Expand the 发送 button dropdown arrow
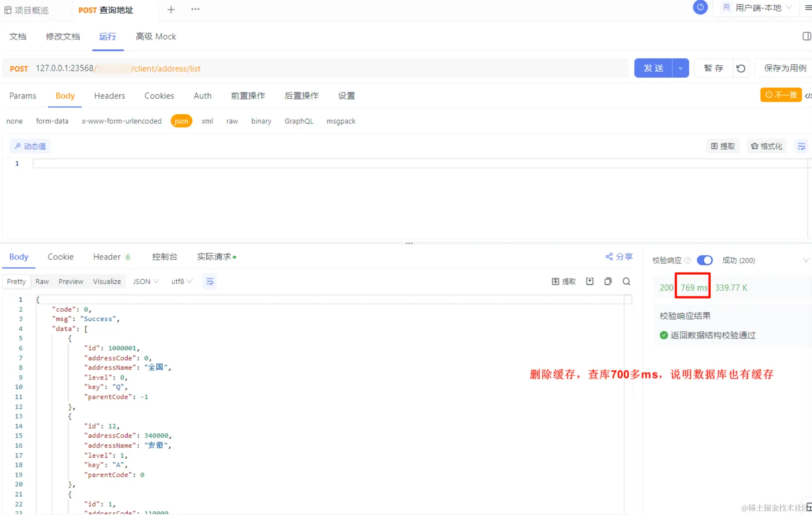The width and height of the screenshot is (812, 515). 681,68
